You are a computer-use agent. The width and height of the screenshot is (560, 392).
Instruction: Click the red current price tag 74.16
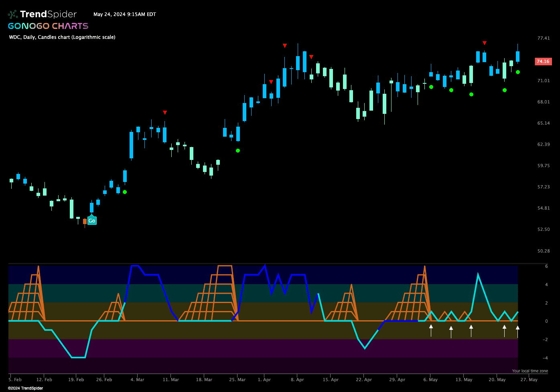tap(543, 61)
